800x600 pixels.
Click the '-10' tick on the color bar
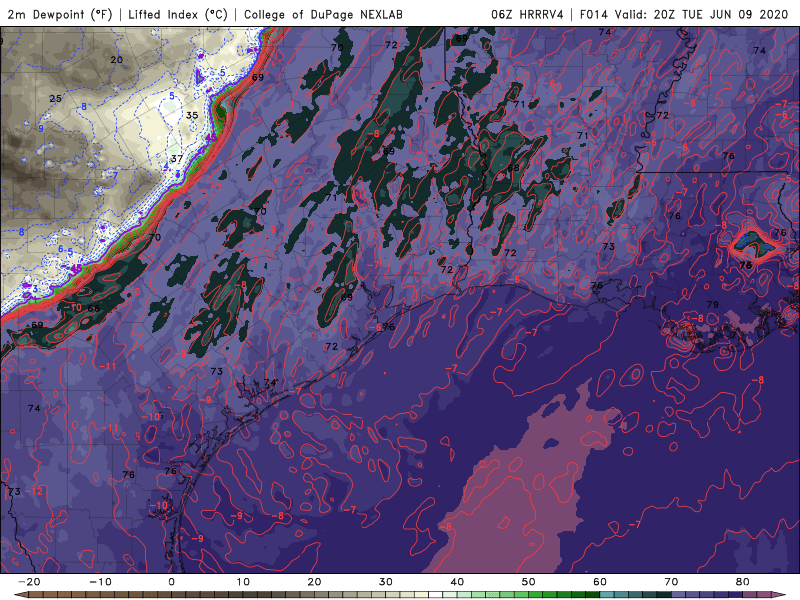100,582
